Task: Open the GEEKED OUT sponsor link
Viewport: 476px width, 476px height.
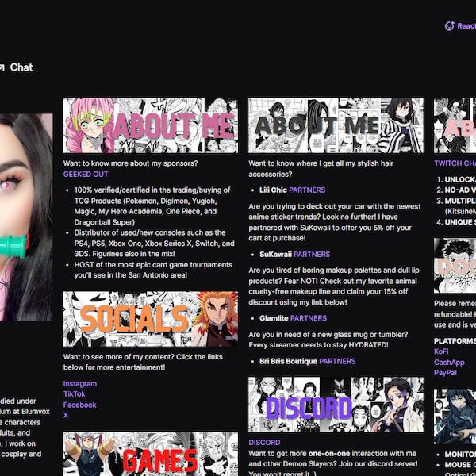Action: [x=86, y=175]
